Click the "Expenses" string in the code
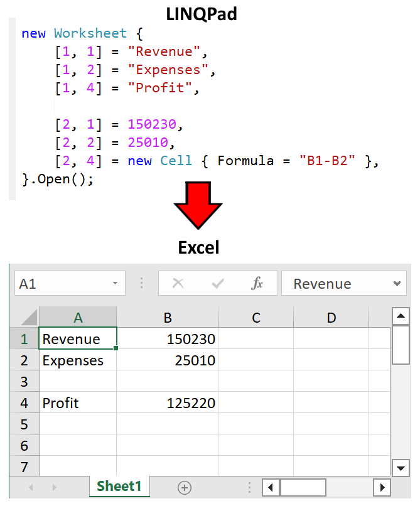 (168, 70)
